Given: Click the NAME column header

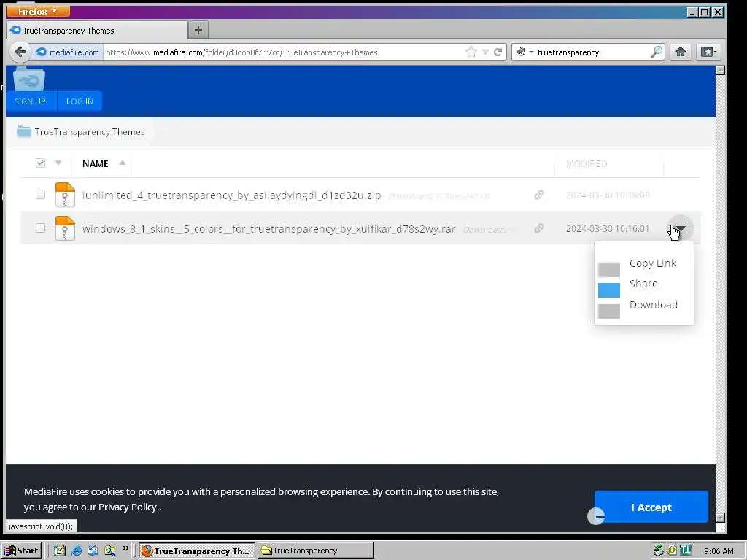Looking at the screenshot, I should pos(96,163).
